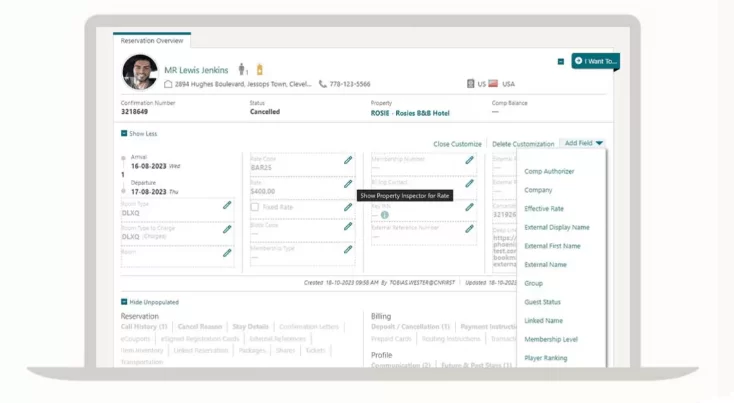The image size is (734, 403).
Task: Click the phone icon beside 778-123-5566
Action: tap(323, 84)
